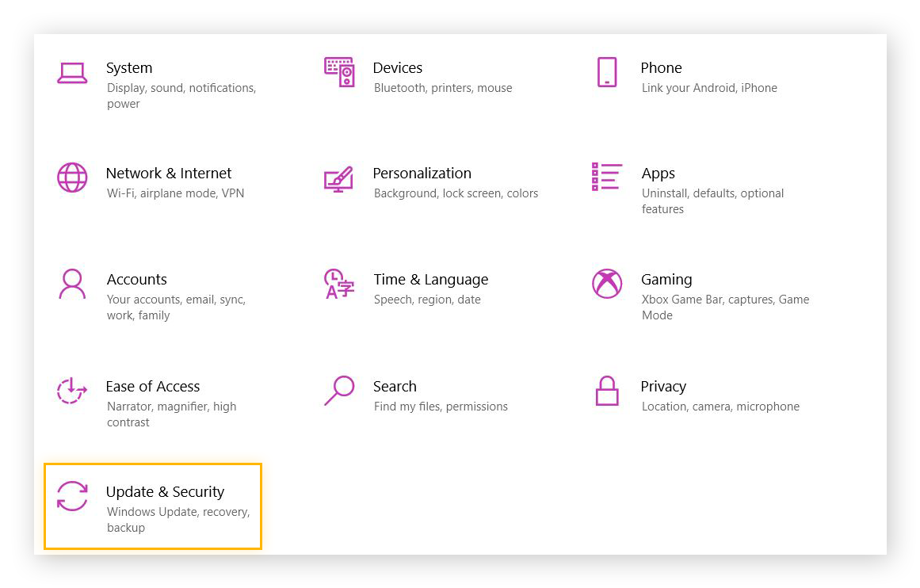Click the Update & Security refresh arrows icon
The height and width of the screenshot is (588, 920).
pos(72,496)
